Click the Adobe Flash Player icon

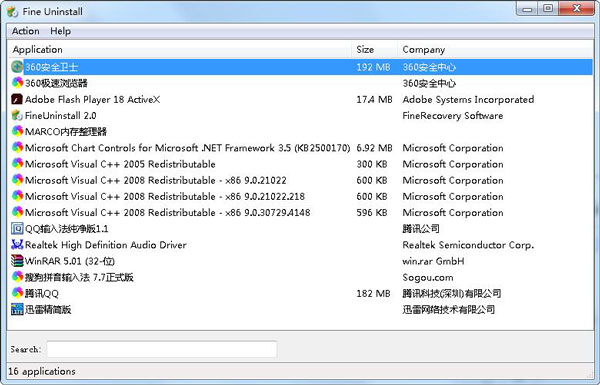tap(17, 100)
